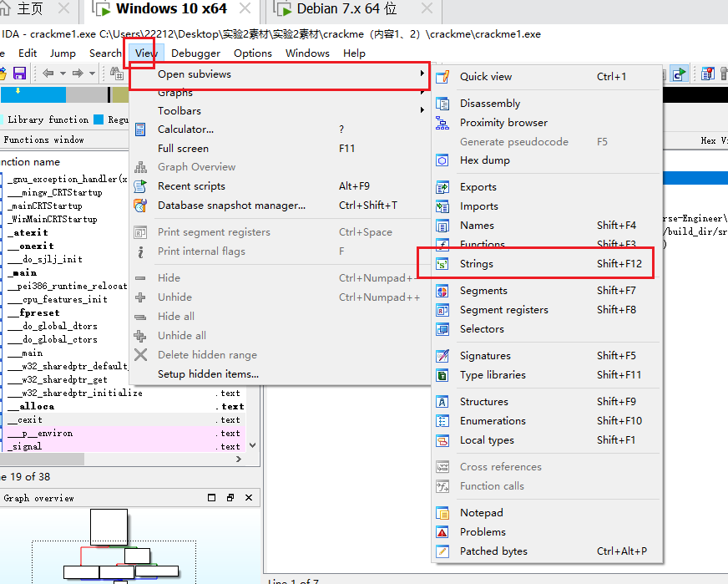This screenshot has width=728, height=584.
Task: Open the back-navigation history dropdown arrow
Action: tap(63, 74)
